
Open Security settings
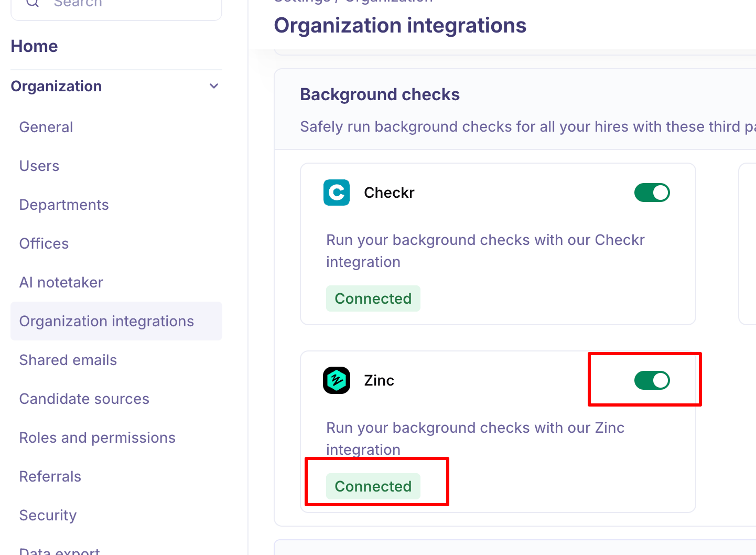(x=48, y=515)
